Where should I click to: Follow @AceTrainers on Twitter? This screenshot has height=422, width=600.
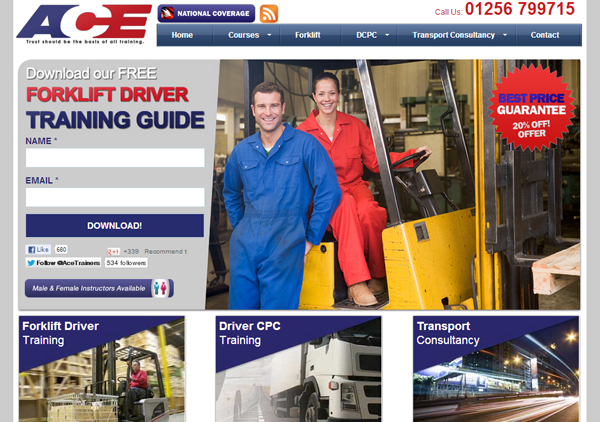[x=62, y=263]
